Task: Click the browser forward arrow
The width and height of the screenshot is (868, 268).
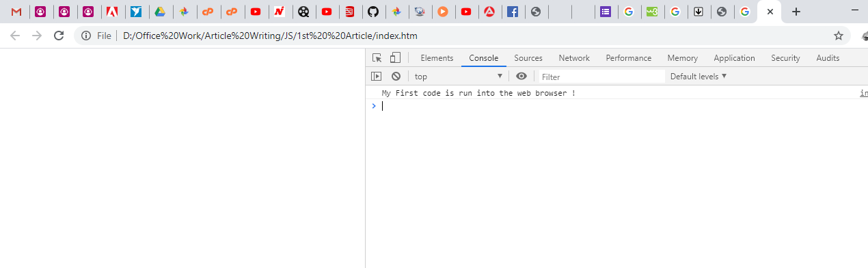Action: point(37,36)
